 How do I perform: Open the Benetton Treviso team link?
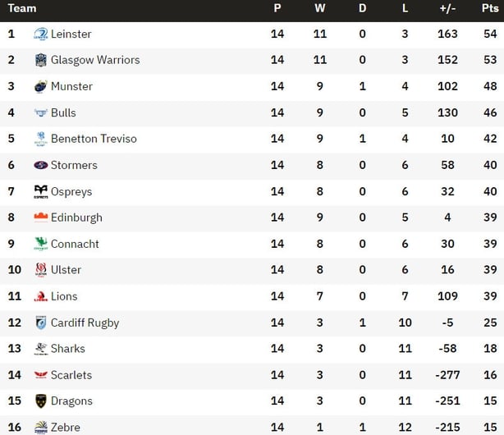pyautogui.click(x=94, y=139)
